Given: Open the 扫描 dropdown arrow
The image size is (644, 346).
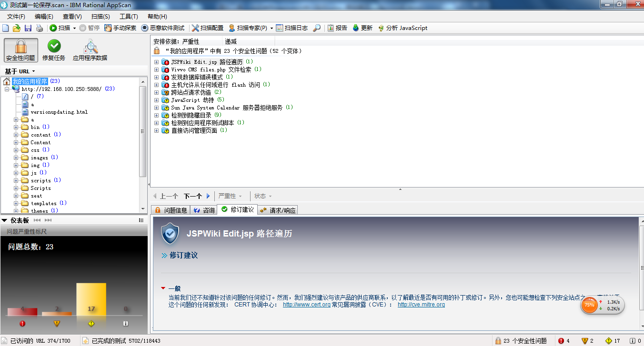Looking at the screenshot, I should 74,28.
